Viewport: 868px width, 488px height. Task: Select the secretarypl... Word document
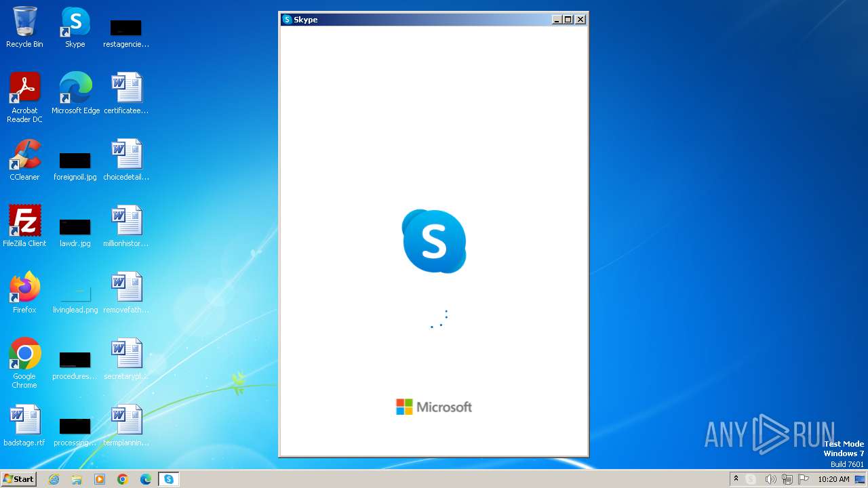[126, 359]
